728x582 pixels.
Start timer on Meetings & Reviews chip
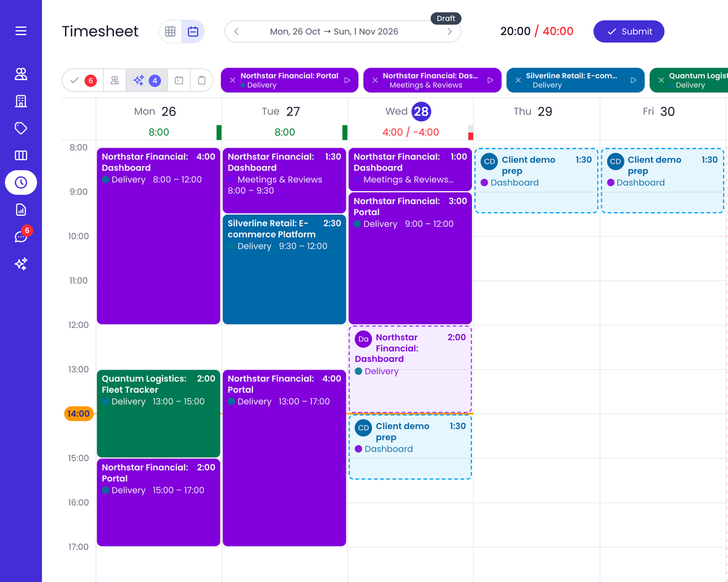point(490,80)
